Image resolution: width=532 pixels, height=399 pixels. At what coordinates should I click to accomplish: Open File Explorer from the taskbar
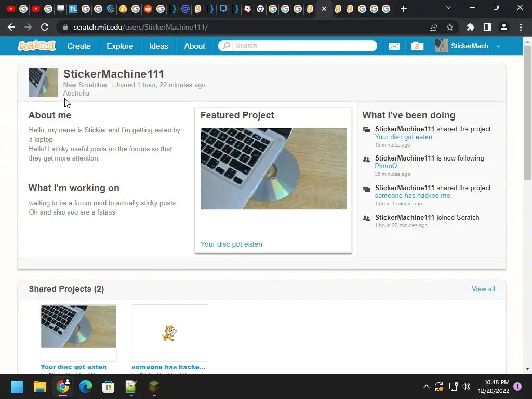(x=39, y=387)
